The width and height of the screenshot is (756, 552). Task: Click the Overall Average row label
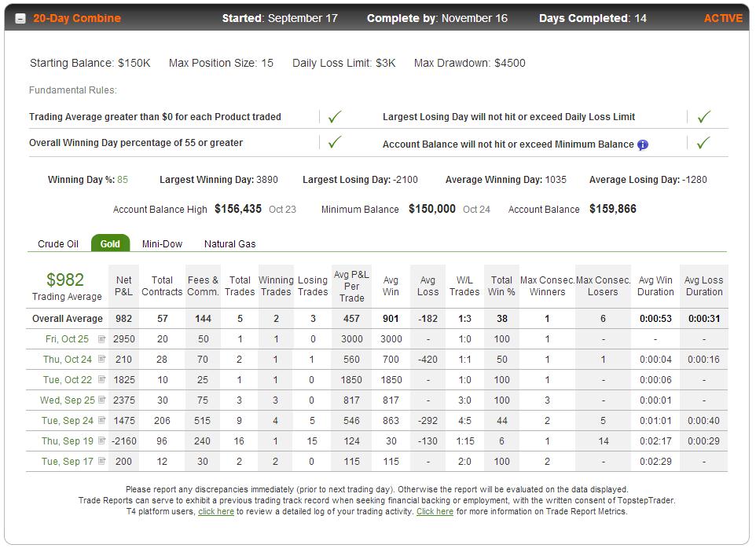click(x=68, y=319)
